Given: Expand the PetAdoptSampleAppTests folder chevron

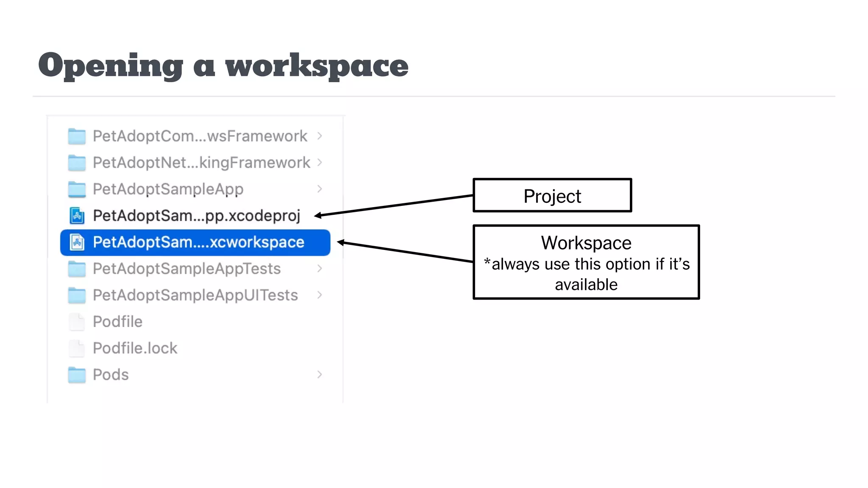Looking at the screenshot, I should point(320,269).
